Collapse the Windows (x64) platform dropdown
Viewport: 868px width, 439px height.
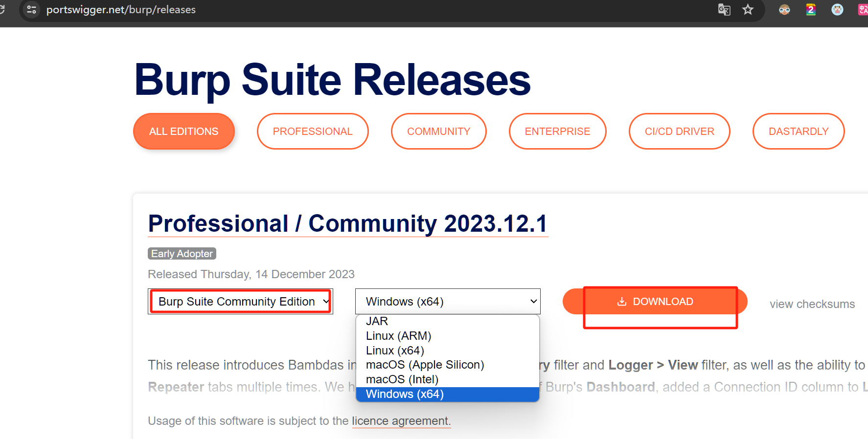(x=447, y=302)
